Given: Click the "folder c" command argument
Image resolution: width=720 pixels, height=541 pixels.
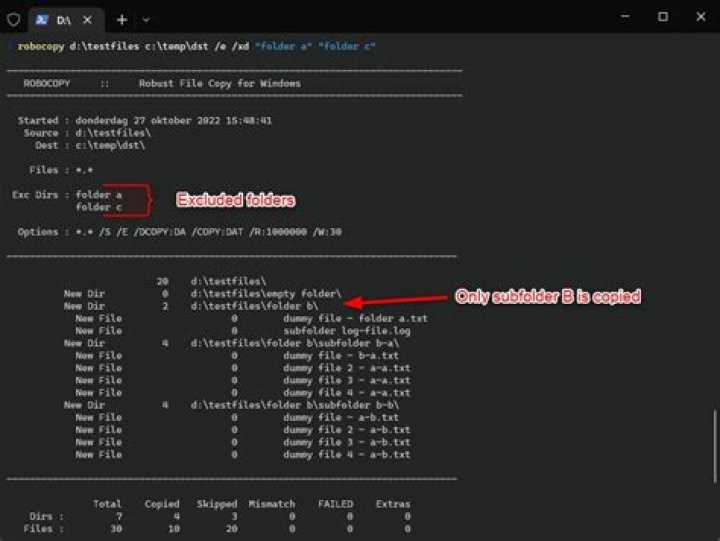Looking at the screenshot, I should pyautogui.click(x=347, y=46).
